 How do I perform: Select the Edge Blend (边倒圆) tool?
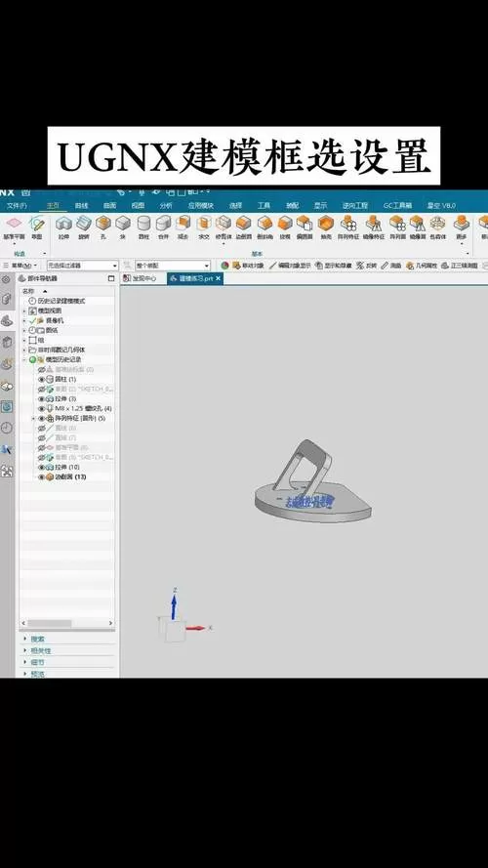pyautogui.click(x=243, y=227)
